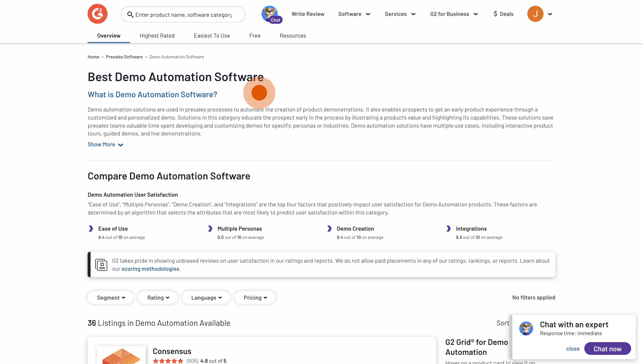Click the Sort label
Viewport: 643px width, 364px height.
503,323
